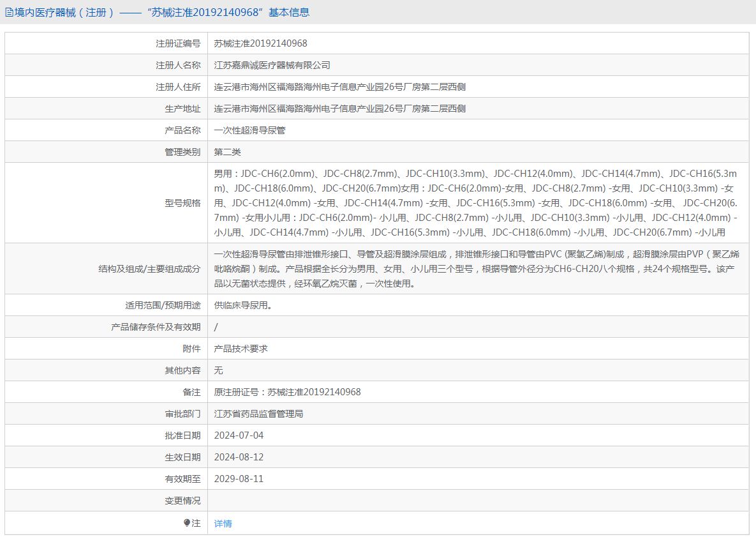Click the document icon beside the page title

pyautogui.click(x=9, y=13)
